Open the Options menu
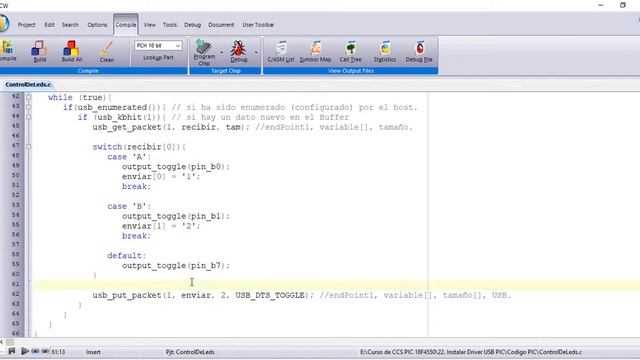 click(97, 25)
